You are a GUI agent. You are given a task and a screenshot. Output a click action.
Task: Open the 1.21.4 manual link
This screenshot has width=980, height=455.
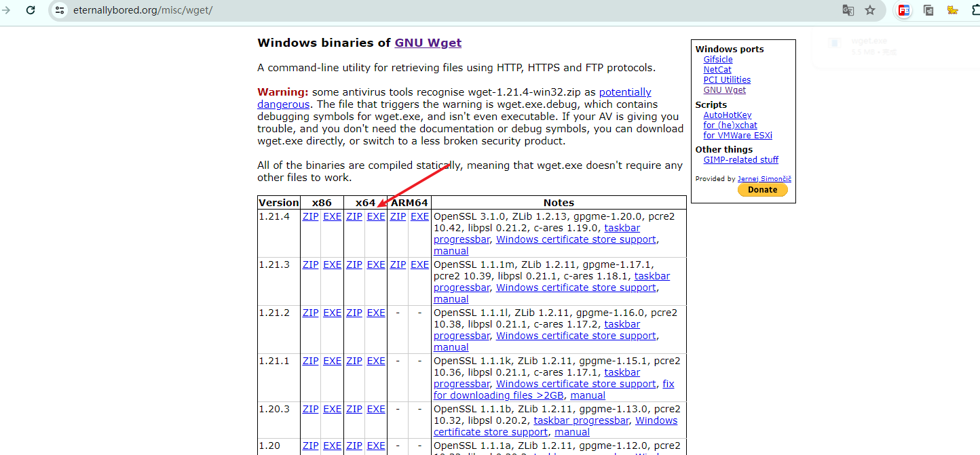point(451,251)
